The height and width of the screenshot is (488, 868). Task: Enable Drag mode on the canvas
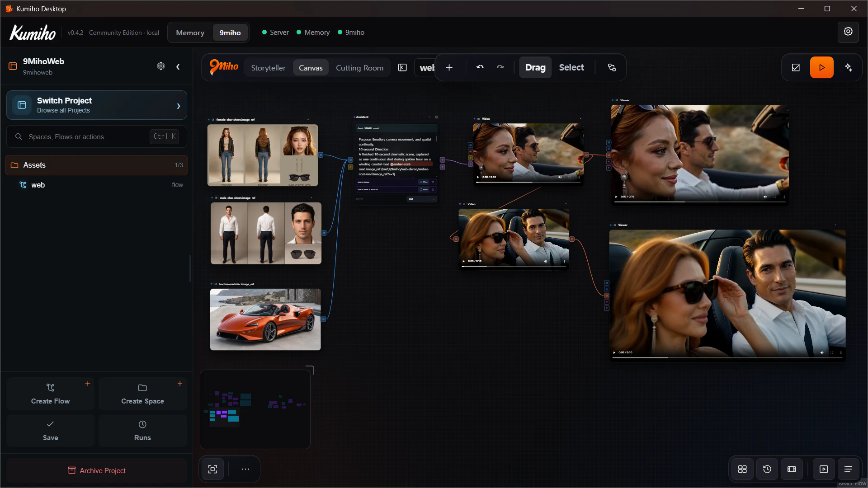535,67
